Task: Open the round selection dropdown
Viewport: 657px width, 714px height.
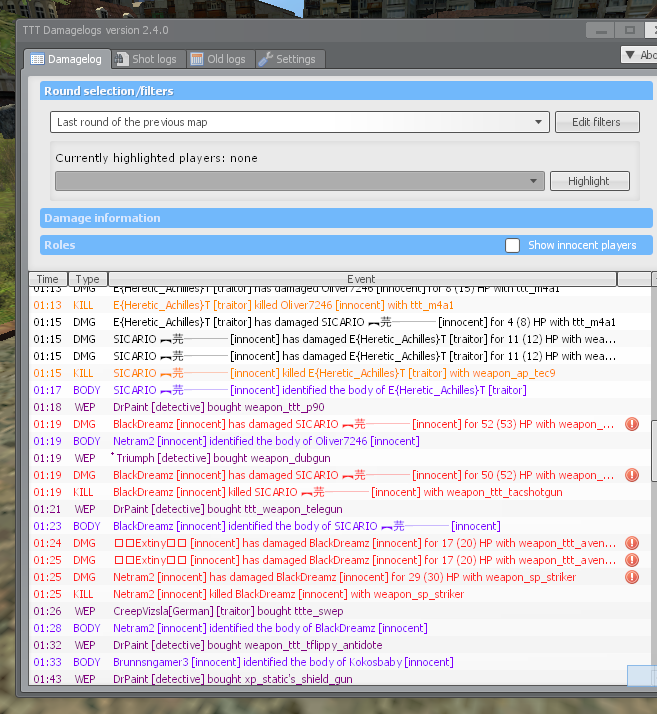Action: pos(299,122)
